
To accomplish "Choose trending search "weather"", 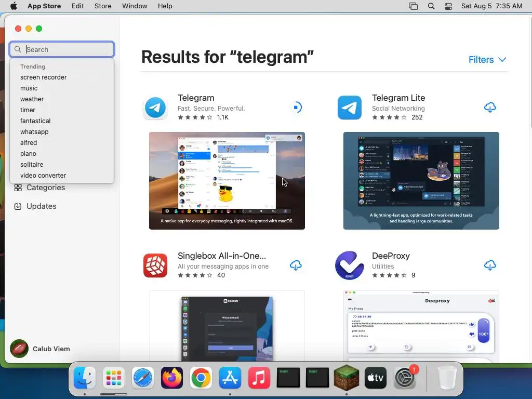I will point(32,99).
